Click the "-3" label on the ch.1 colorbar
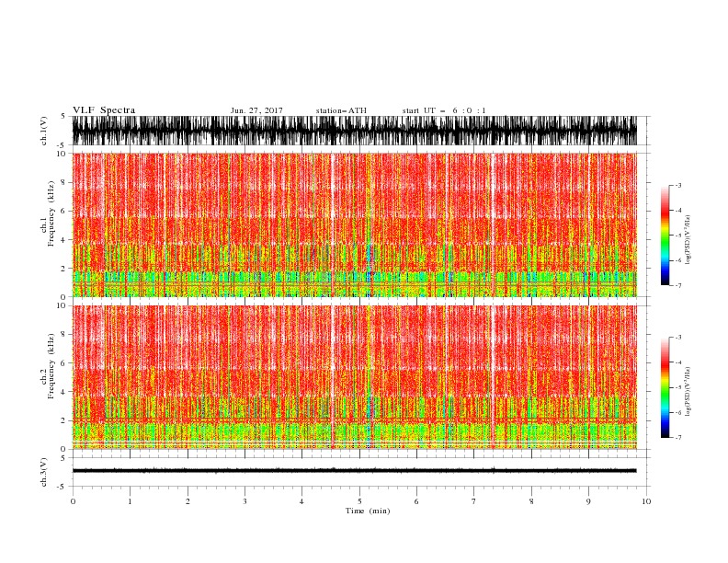 pos(677,185)
